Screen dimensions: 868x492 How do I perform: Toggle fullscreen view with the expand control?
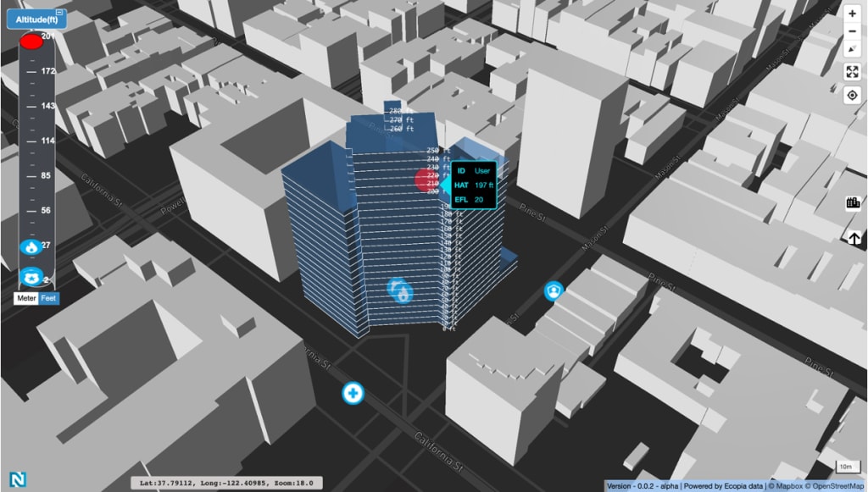[851, 72]
